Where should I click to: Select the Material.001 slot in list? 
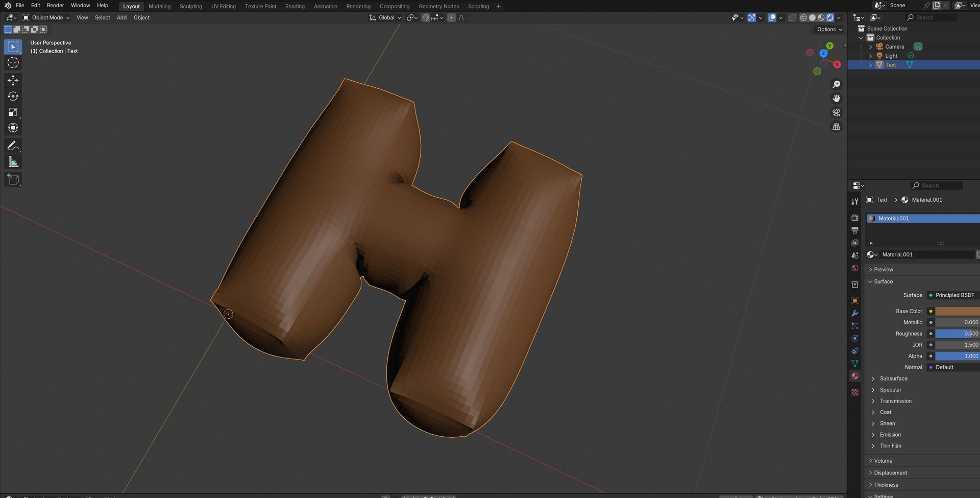tap(923, 218)
